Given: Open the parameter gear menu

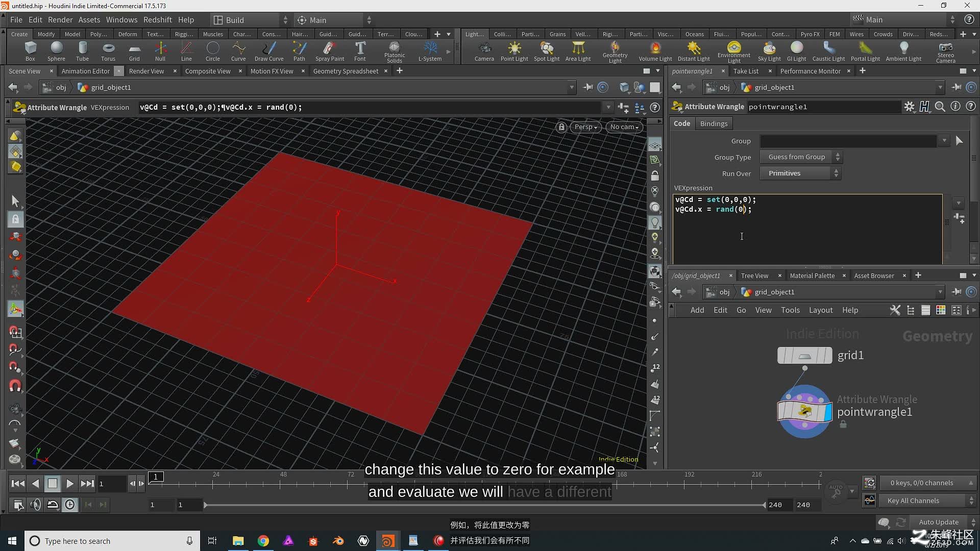Looking at the screenshot, I should tap(909, 107).
